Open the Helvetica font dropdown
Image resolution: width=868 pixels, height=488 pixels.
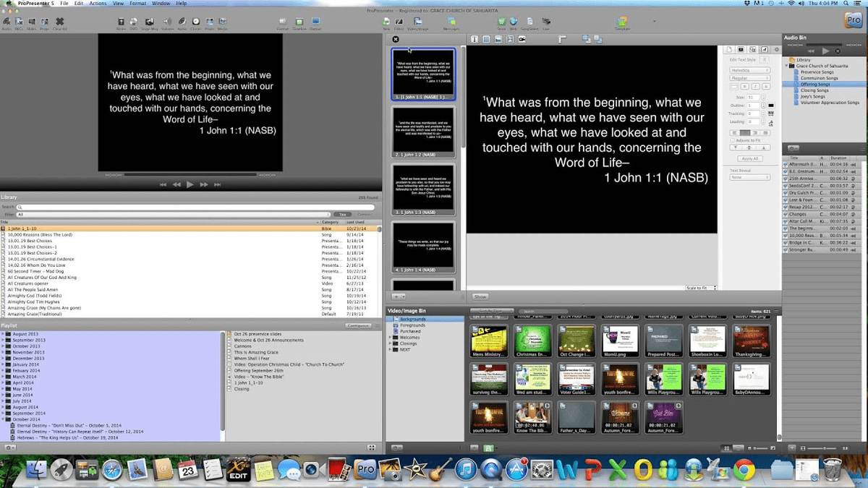750,71
